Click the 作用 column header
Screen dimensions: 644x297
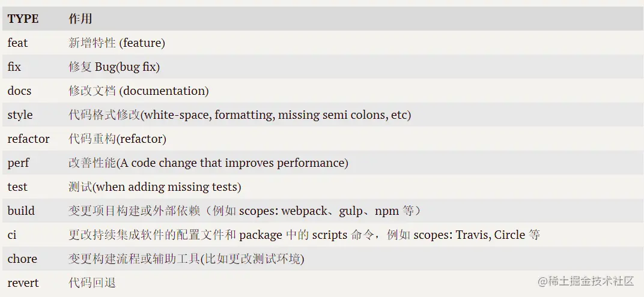click(x=80, y=19)
